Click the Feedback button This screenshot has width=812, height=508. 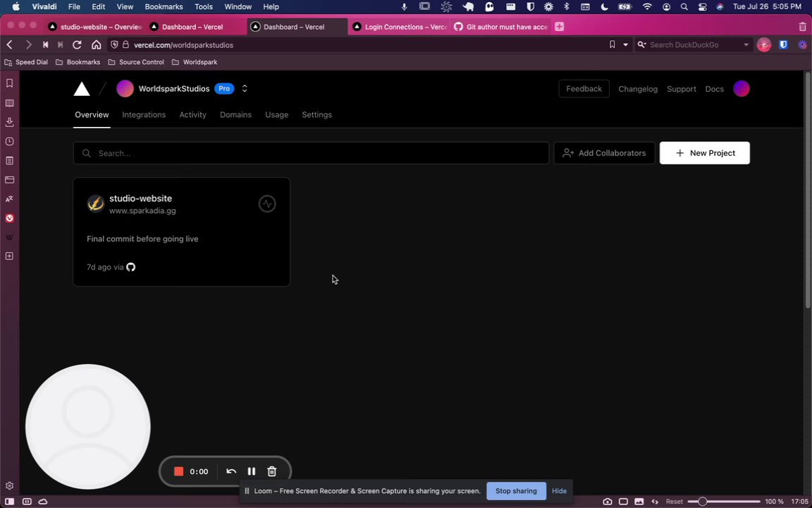pos(584,89)
